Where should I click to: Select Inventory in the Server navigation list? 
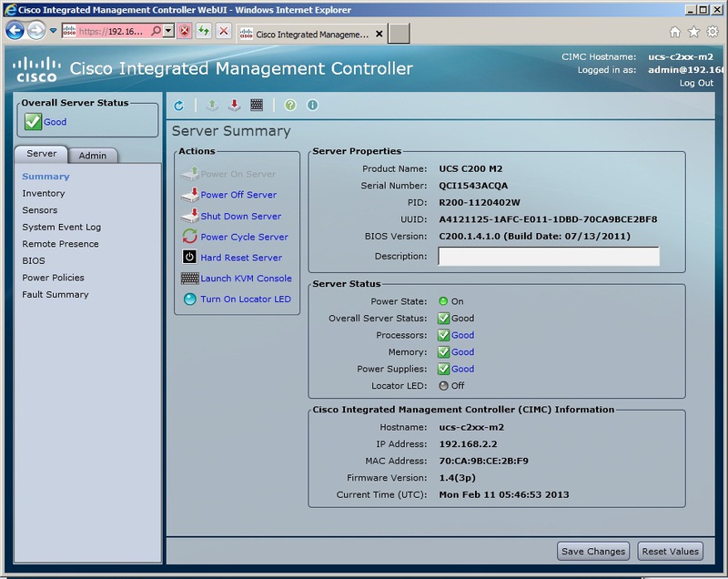pos(44,194)
